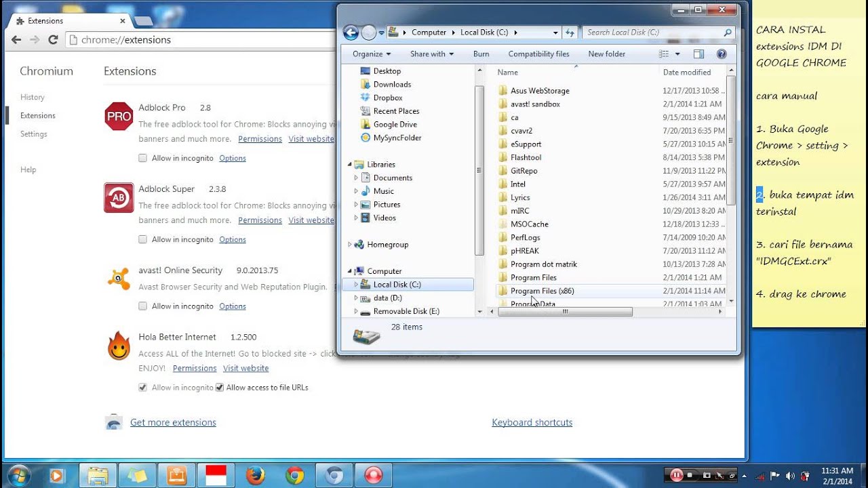Click the Windows Start button

[19, 476]
